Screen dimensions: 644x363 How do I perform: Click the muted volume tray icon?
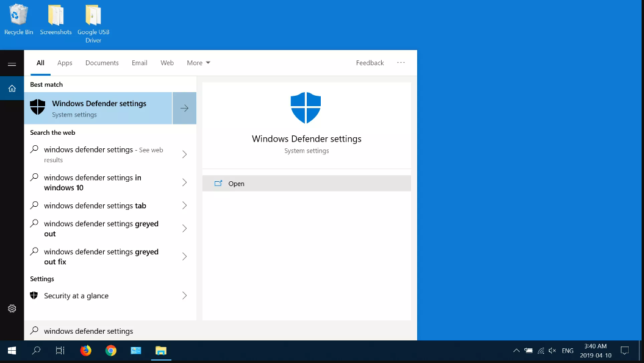point(553,351)
